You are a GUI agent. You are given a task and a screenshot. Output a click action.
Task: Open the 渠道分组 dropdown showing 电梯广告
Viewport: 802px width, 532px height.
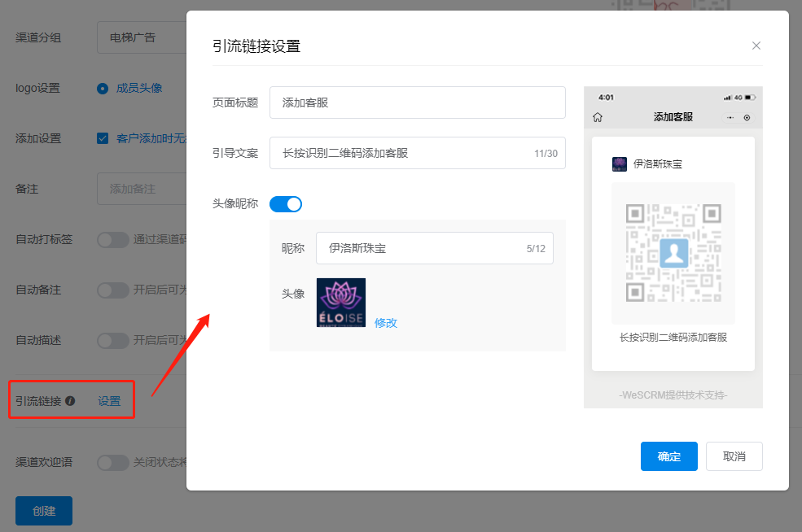[x=142, y=37]
